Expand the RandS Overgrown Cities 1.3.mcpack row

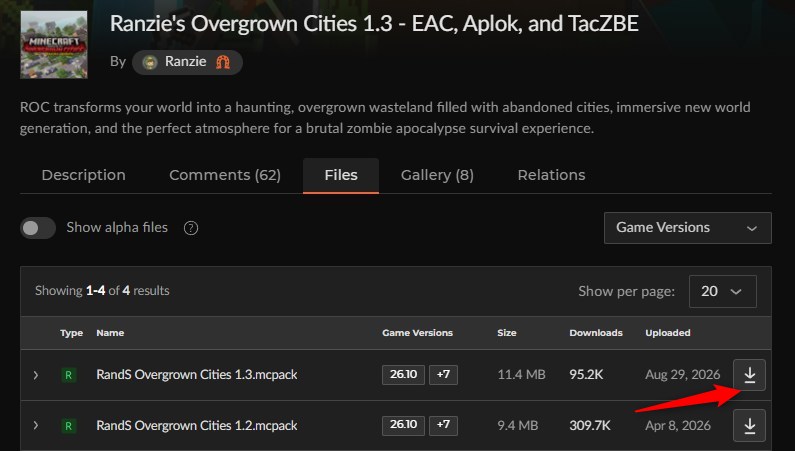pyautogui.click(x=35, y=375)
